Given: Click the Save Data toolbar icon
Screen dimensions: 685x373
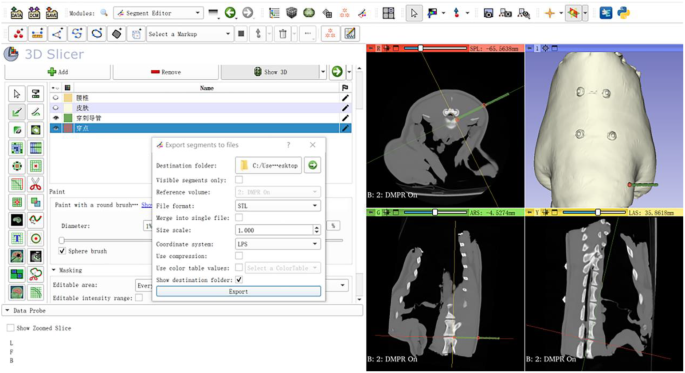Looking at the screenshot, I should click(x=52, y=13).
